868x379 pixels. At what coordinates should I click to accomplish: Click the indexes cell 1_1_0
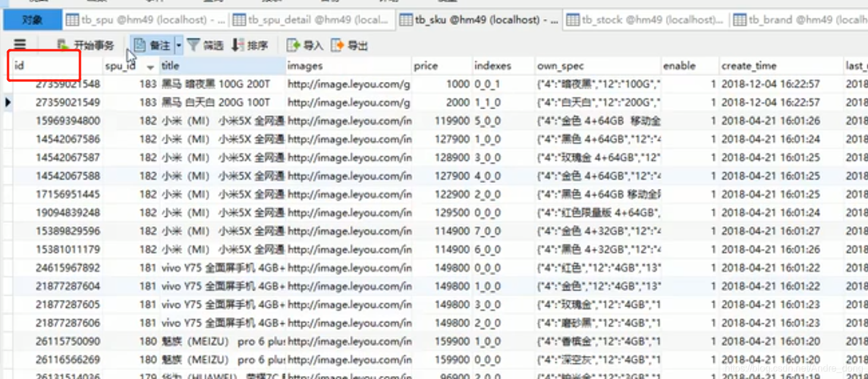click(x=503, y=102)
